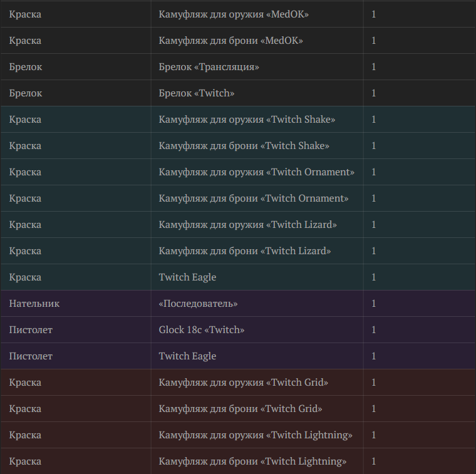
Task: Click armor camouflage «Twitch Shake» entry
Action: pyautogui.click(x=244, y=146)
